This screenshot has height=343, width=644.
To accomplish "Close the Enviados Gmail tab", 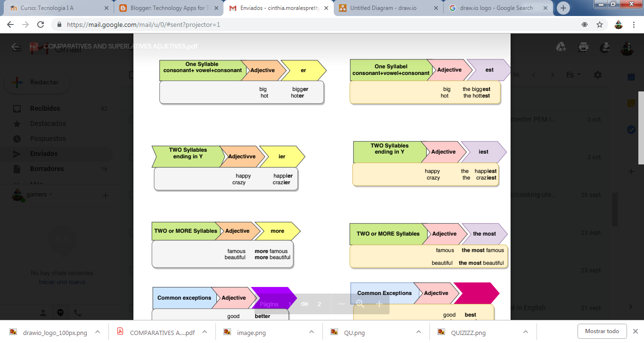I will click(326, 8).
